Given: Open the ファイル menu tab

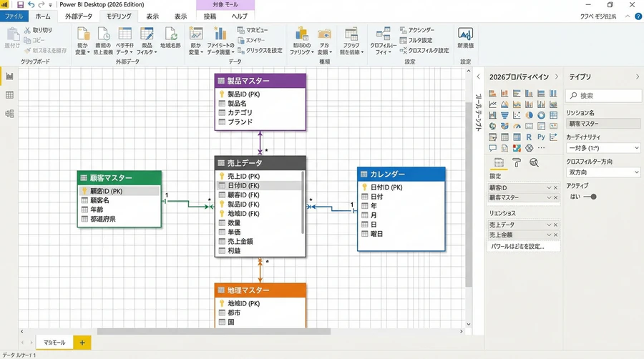Looking at the screenshot, I should click(14, 16).
